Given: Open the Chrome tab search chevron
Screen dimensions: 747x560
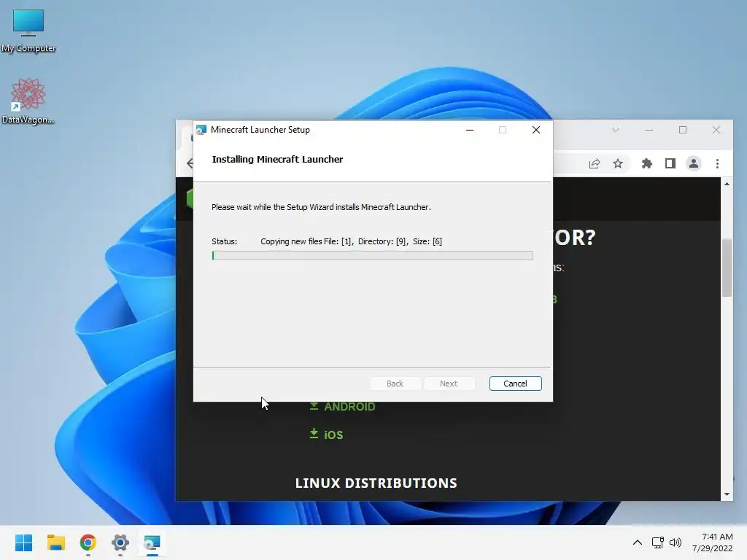Looking at the screenshot, I should click(616, 130).
